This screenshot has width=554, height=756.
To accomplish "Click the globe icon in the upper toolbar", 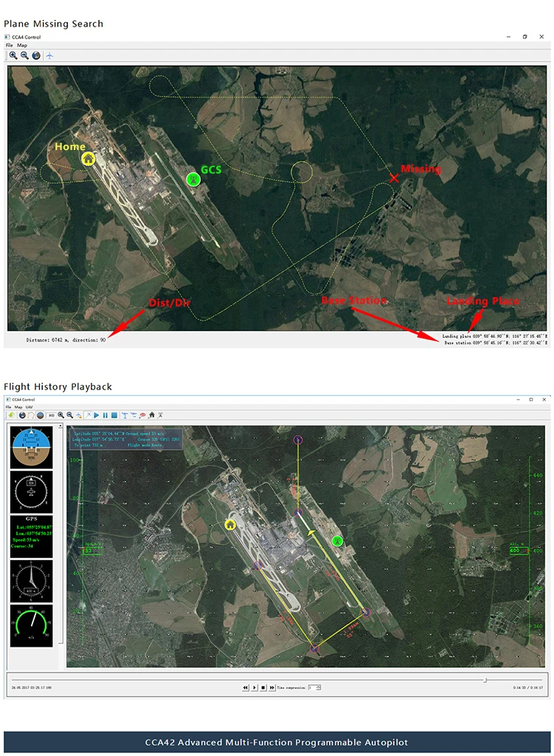I will tap(36, 55).
